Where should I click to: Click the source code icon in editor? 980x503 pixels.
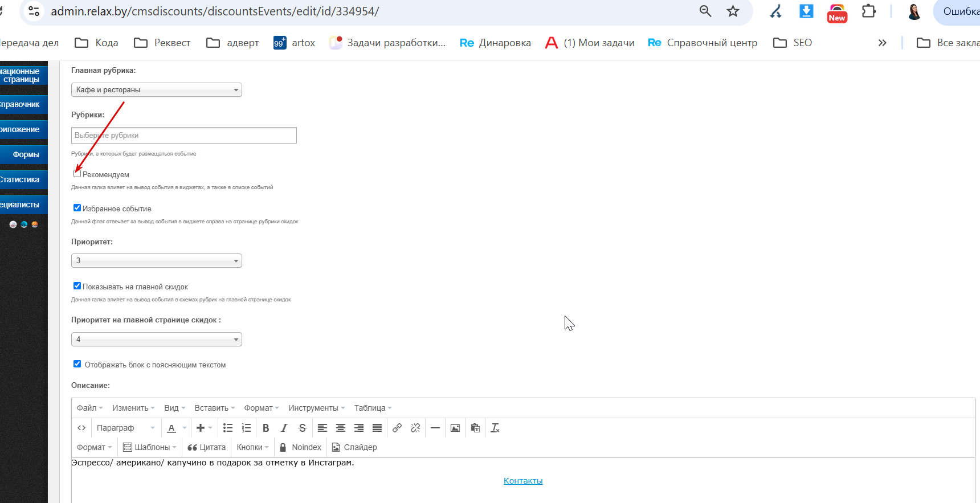point(81,428)
